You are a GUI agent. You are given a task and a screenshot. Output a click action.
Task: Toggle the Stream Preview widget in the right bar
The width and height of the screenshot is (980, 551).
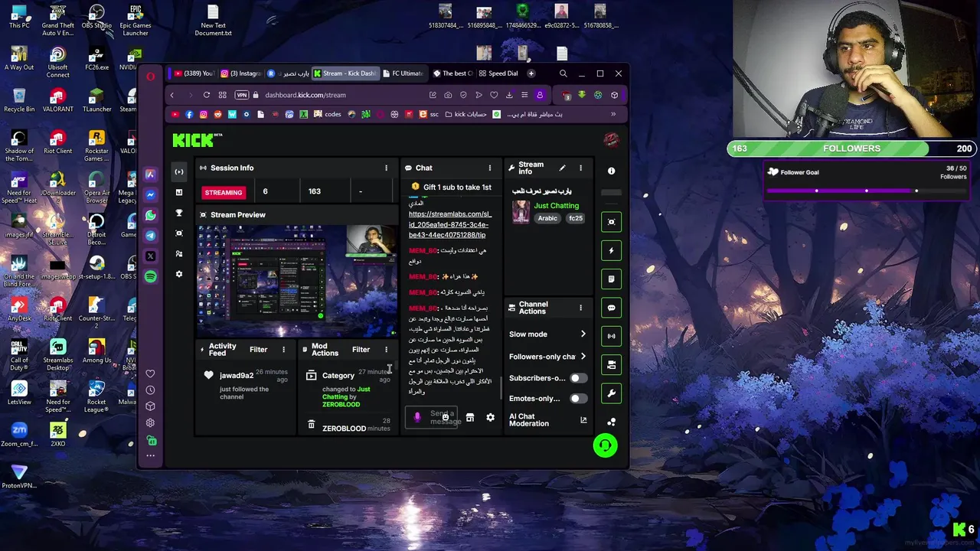611,222
